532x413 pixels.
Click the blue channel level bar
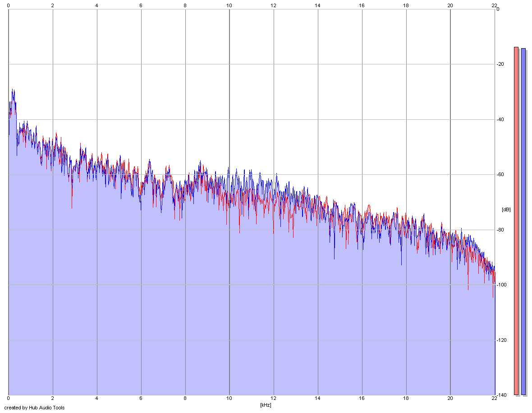tap(523, 222)
